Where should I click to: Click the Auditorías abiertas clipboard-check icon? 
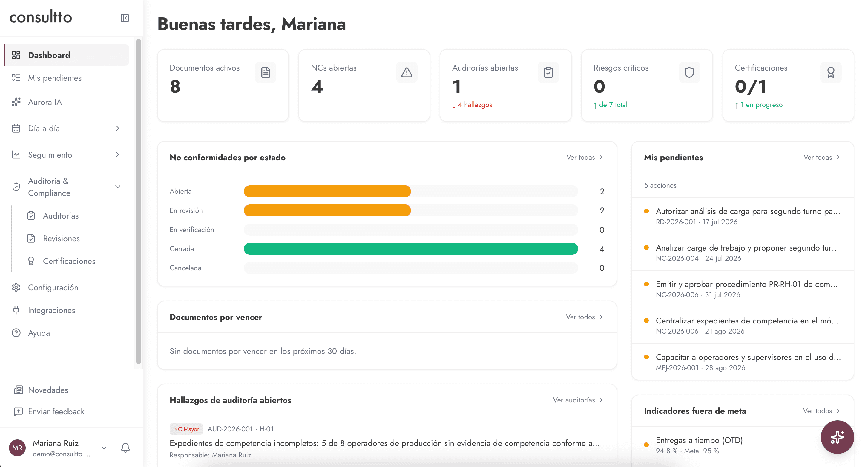click(x=548, y=72)
